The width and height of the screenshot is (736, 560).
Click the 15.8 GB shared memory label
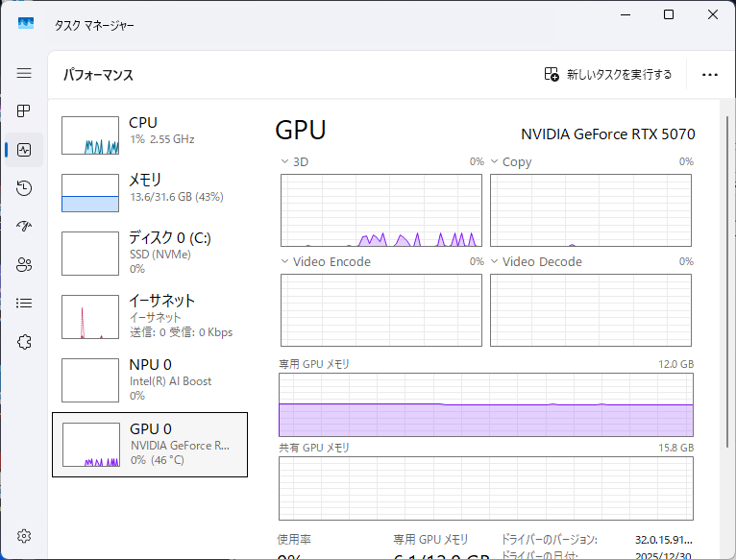coord(675,448)
